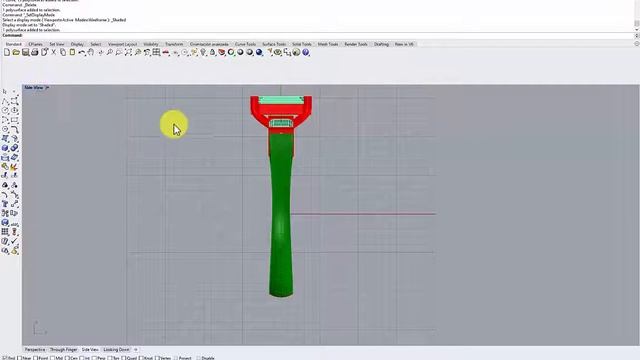Open the Object Properties color wheel icon
Image resolution: width=640 pixels, height=360 pixels.
point(231,52)
